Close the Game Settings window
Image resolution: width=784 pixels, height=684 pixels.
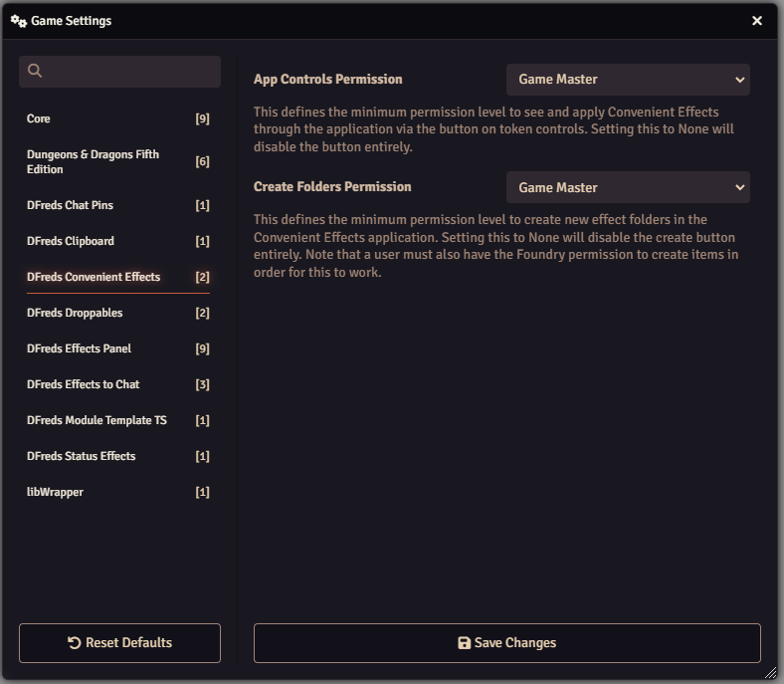(x=757, y=21)
